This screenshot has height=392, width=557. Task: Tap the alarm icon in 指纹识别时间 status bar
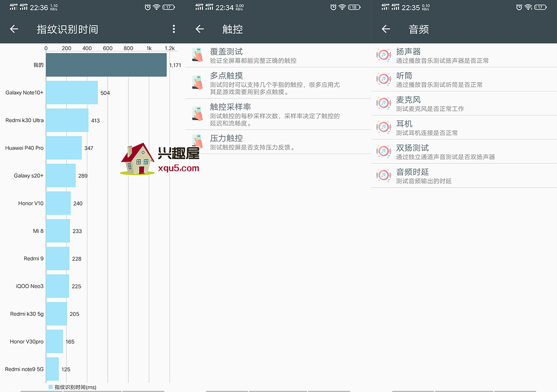(x=148, y=7)
